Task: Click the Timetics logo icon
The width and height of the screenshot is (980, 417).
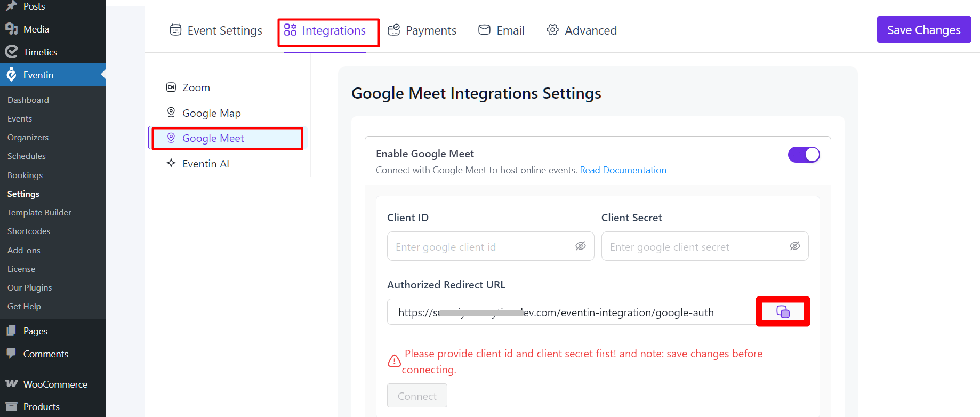Action: point(11,52)
